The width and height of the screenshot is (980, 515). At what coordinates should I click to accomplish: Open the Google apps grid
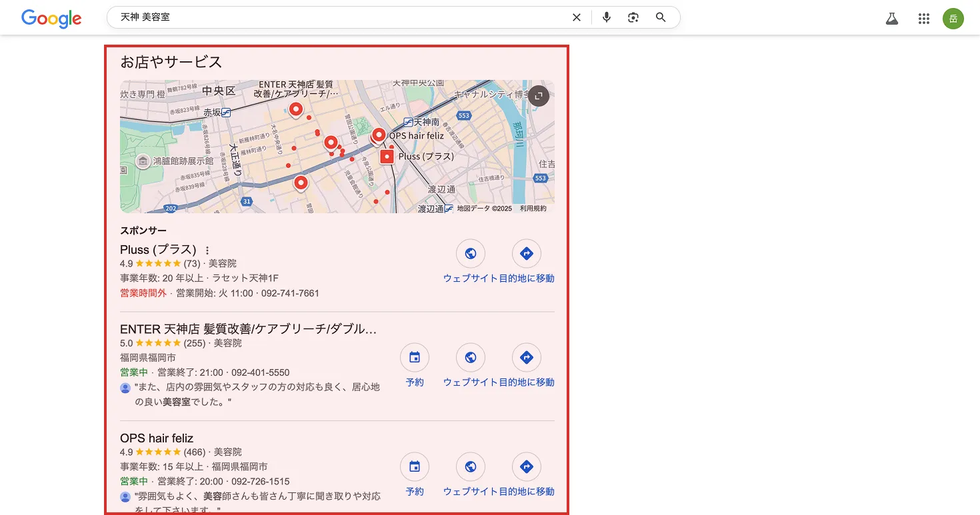pyautogui.click(x=924, y=19)
